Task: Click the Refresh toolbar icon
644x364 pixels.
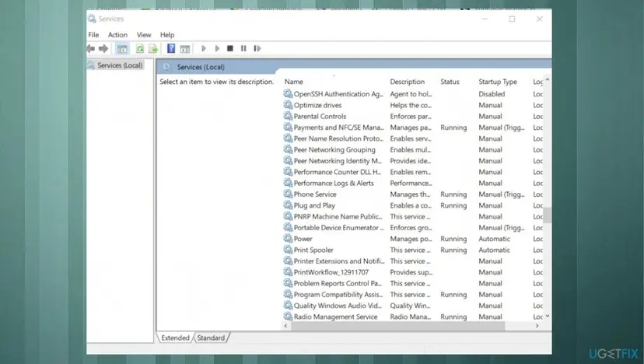Action: click(x=140, y=48)
